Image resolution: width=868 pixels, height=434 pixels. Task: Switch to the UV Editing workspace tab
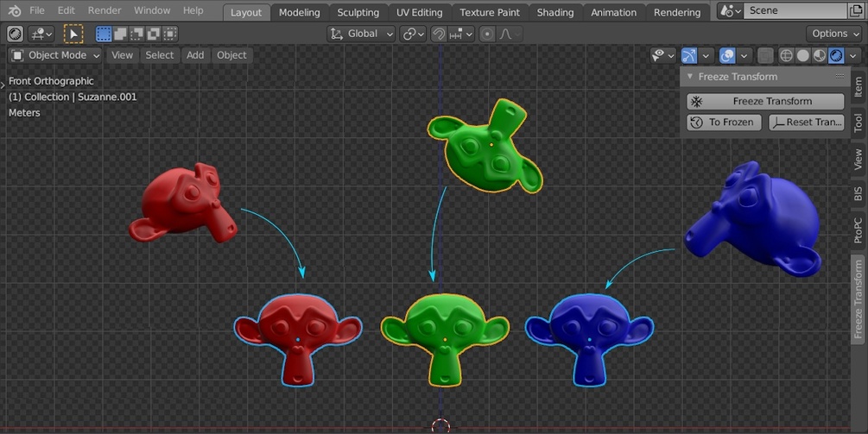point(419,12)
